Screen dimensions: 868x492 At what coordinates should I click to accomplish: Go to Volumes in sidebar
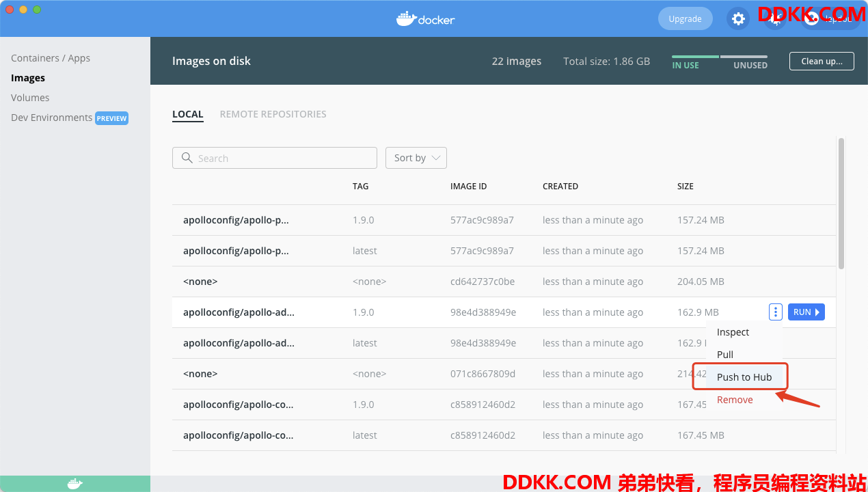(x=30, y=98)
